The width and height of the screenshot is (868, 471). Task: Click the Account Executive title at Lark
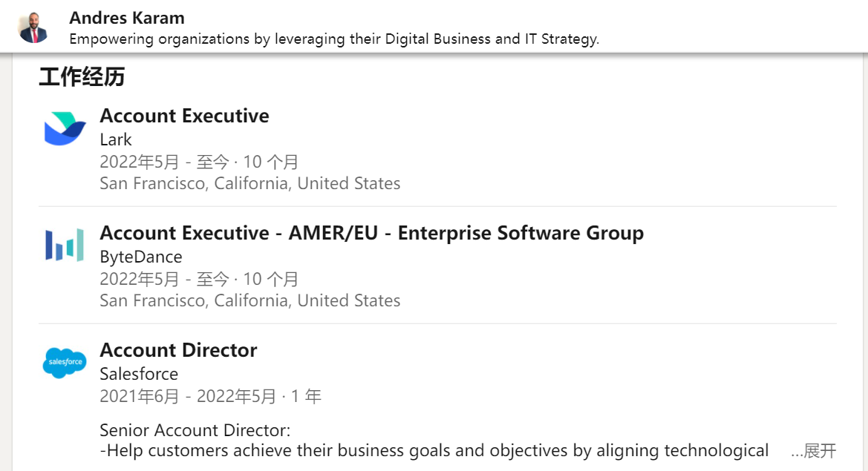point(184,116)
